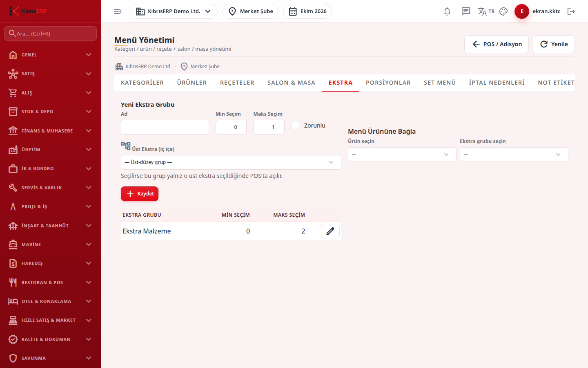This screenshot has height=368, width=588.
Task: Open the Ürün seçin dropdown
Action: 402,155
